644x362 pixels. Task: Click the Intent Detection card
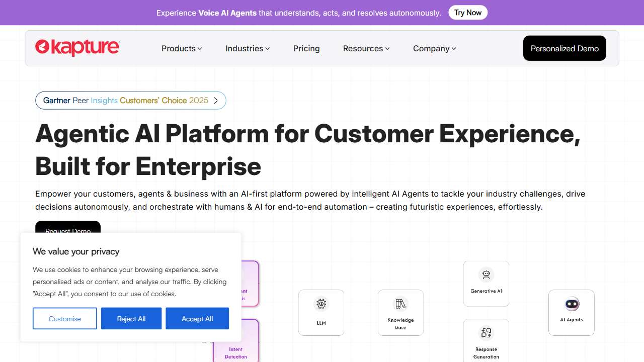[x=236, y=342]
